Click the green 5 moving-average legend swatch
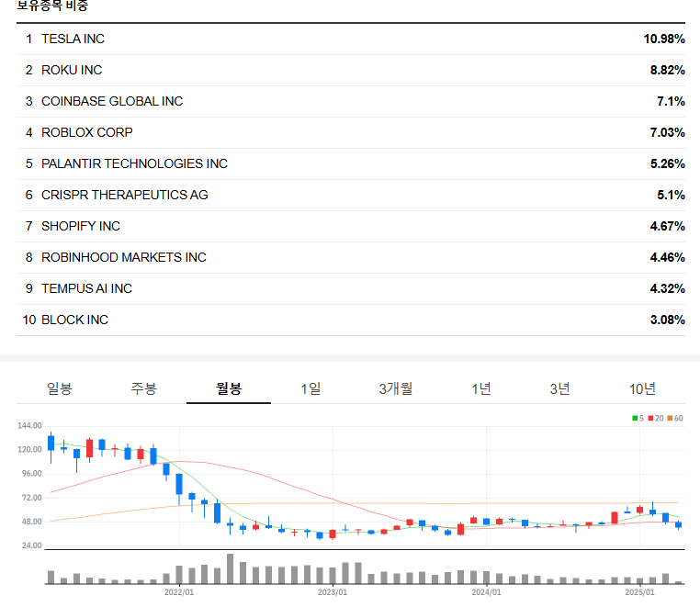The height and width of the screenshot is (607, 700). (x=635, y=418)
